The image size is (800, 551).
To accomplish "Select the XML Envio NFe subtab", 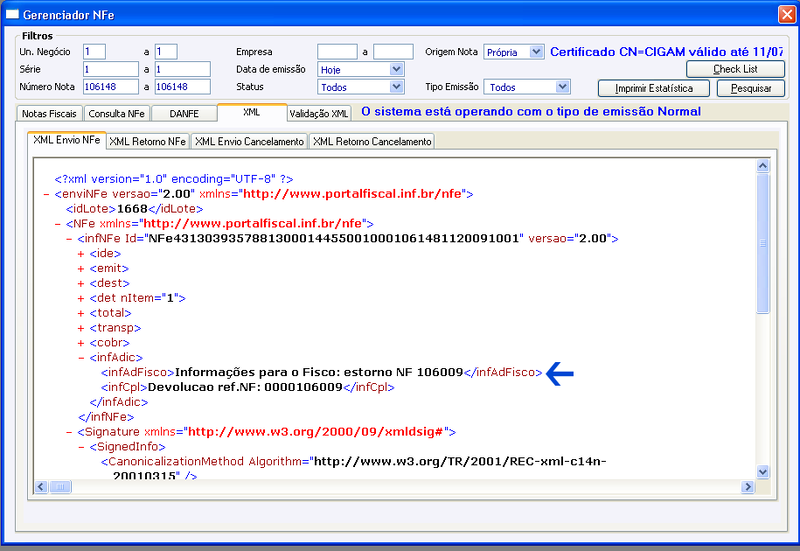I will click(x=67, y=140).
